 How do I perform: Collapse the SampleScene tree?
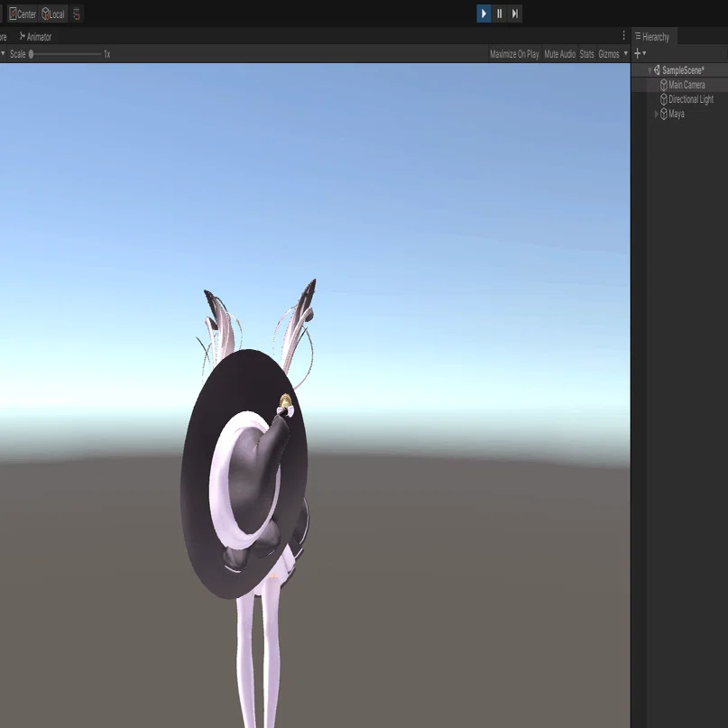[650, 70]
